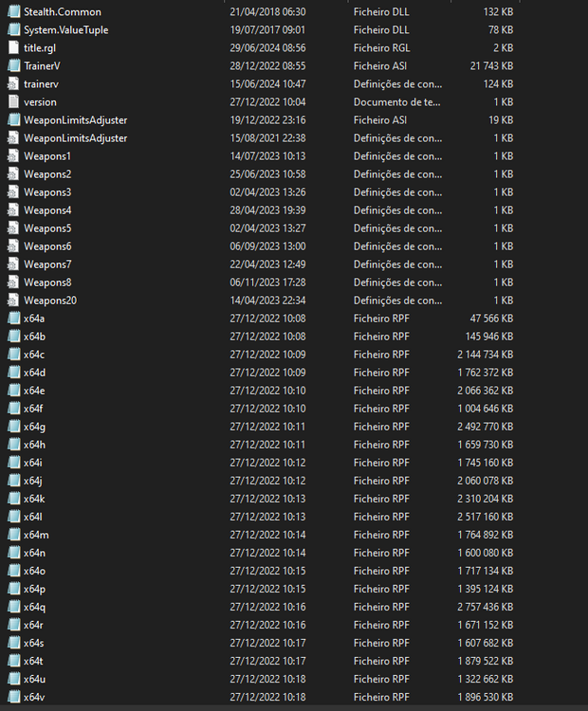Click the Weapons1 config gear icon
Screen dimensions: 588x711
tap(13, 156)
